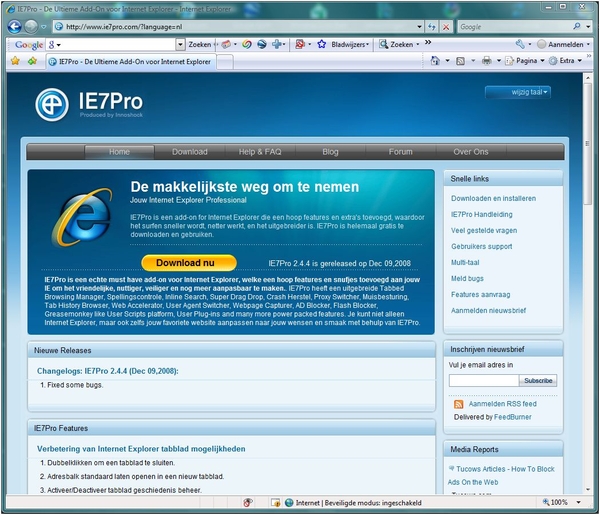This screenshot has width=600, height=515.
Task: Click the Internet Explorer logo image
Action: coord(82,217)
